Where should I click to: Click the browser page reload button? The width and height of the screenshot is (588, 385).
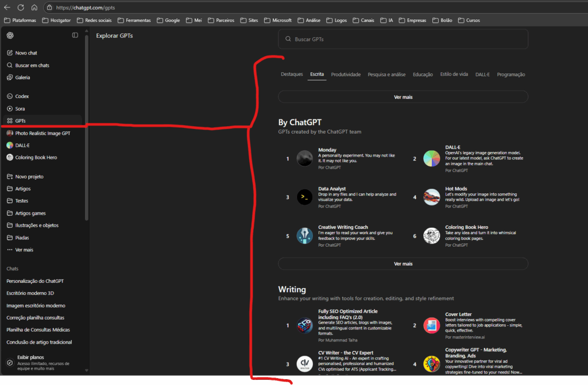point(21,7)
